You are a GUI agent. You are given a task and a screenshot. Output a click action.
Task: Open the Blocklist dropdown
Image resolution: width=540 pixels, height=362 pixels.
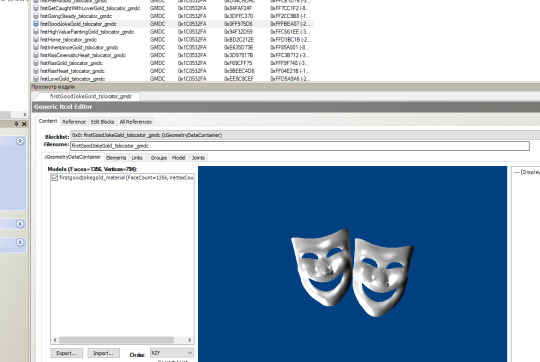coord(305,135)
